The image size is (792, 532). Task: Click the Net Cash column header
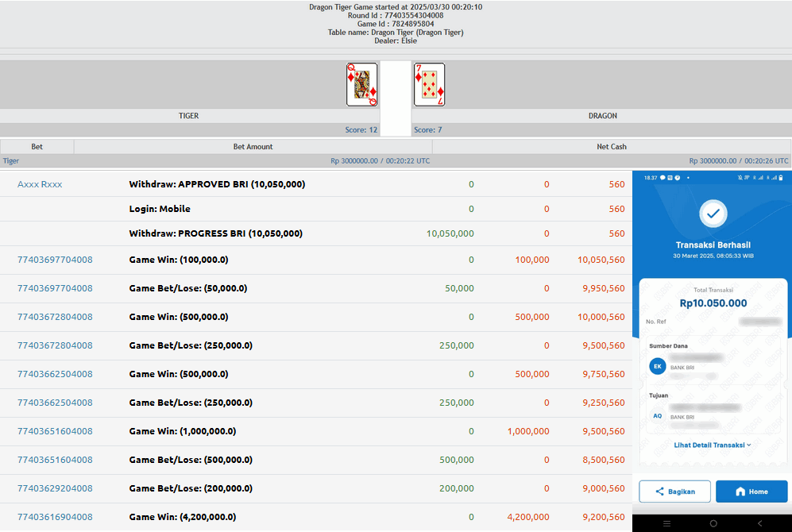coord(611,147)
